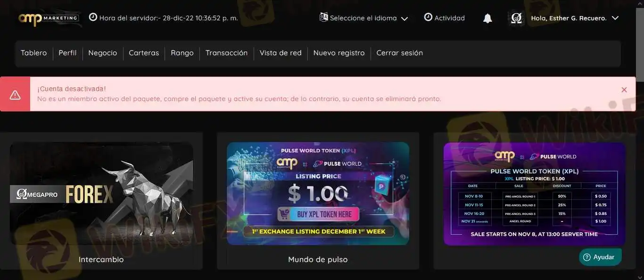Image resolution: width=644 pixels, height=280 pixels.
Task: Click the AMP Marketing logo
Action: [x=49, y=18]
